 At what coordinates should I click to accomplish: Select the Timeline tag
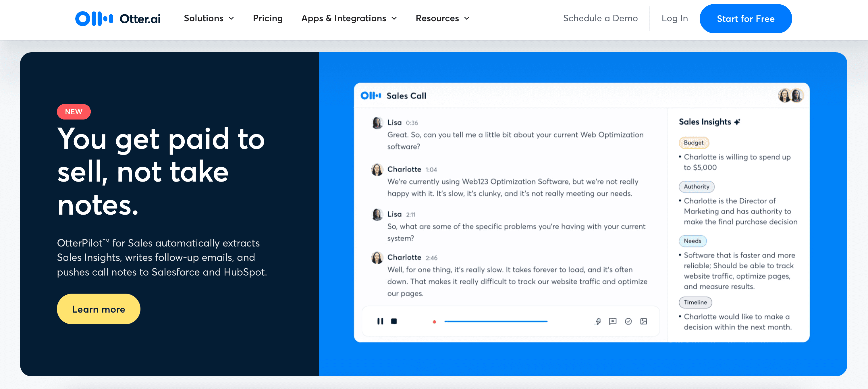[695, 302]
